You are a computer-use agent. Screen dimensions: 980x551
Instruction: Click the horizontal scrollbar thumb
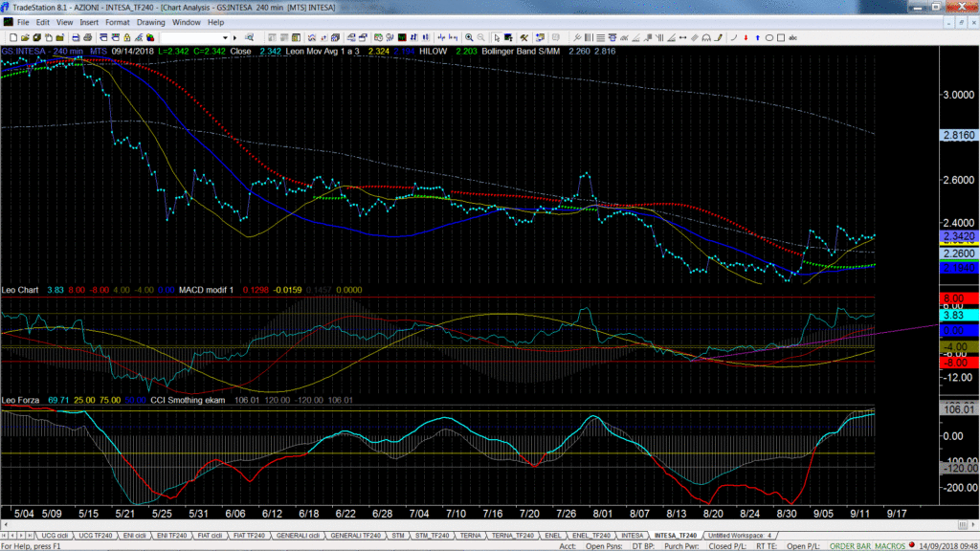(963, 525)
